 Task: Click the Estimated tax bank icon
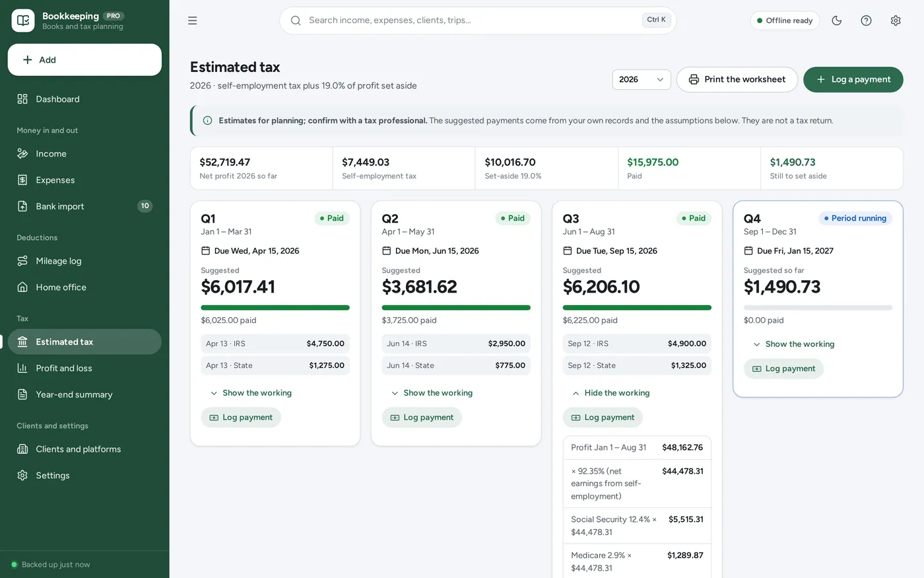click(22, 342)
